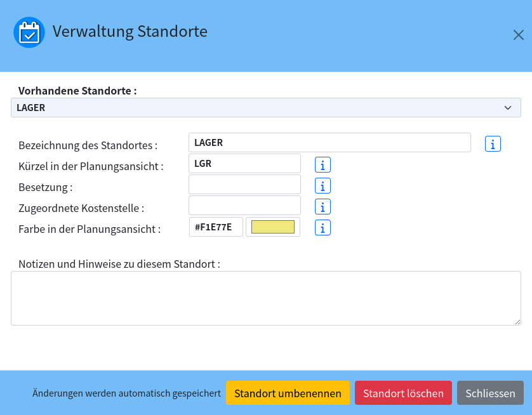This screenshot has width=532, height=415.
Task: Show info icon for Besetzung field
Action: pyautogui.click(x=323, y=186)
